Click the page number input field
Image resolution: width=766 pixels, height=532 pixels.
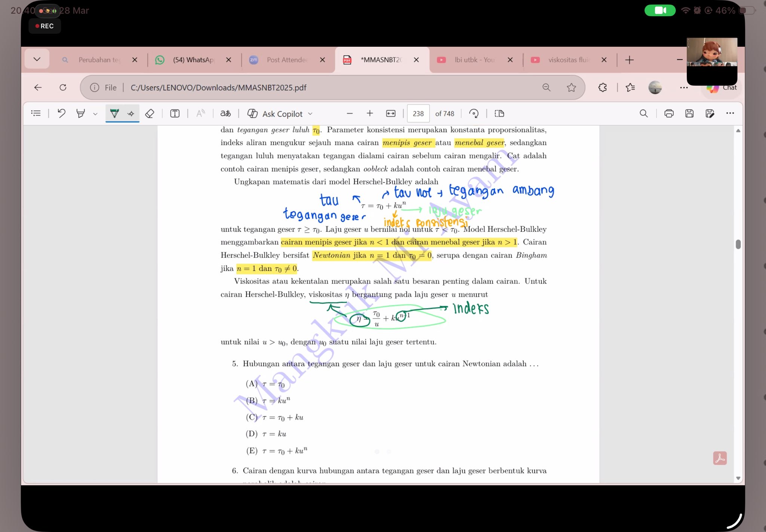[x=418, y=114]
